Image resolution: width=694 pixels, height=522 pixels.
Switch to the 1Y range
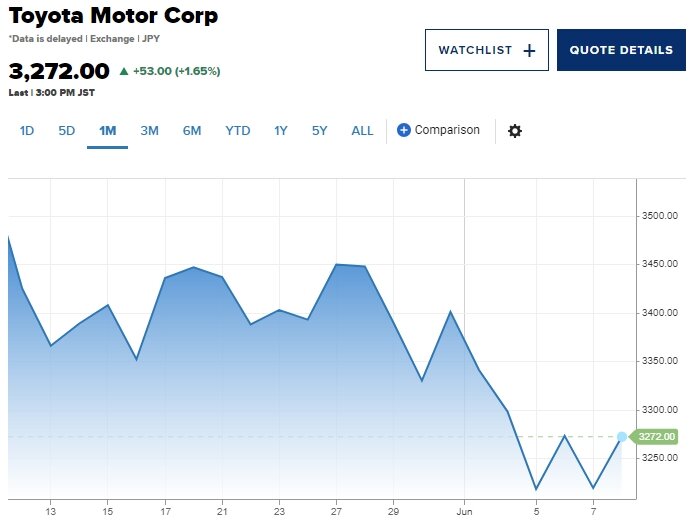click(x=281, y=131)
